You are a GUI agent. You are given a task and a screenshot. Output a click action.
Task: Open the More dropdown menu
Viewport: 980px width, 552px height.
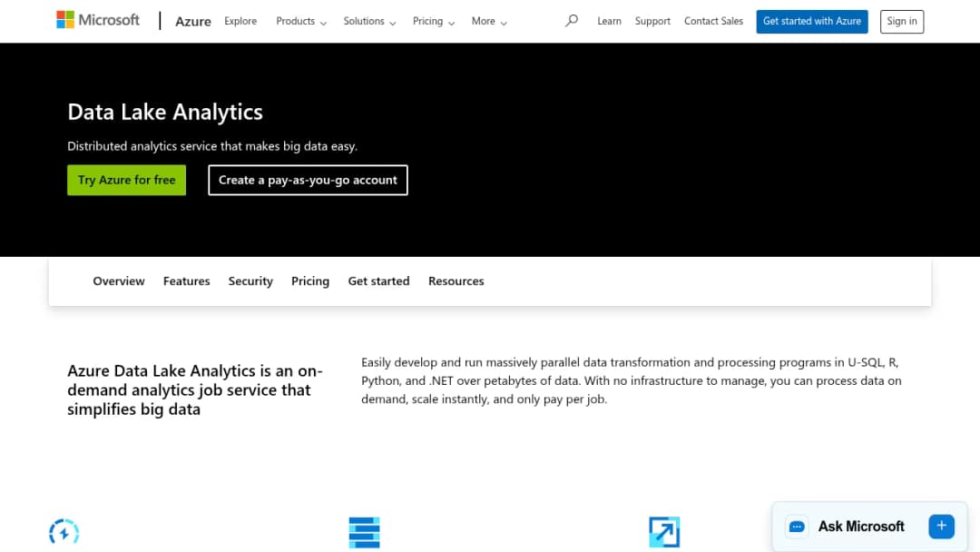[489, 21]
